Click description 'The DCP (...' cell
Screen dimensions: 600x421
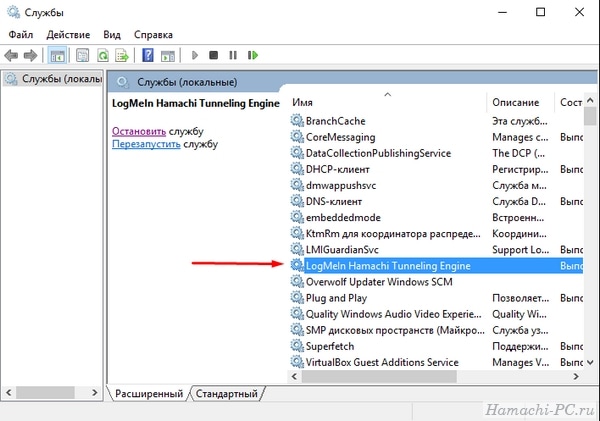[x=518, y=153]
